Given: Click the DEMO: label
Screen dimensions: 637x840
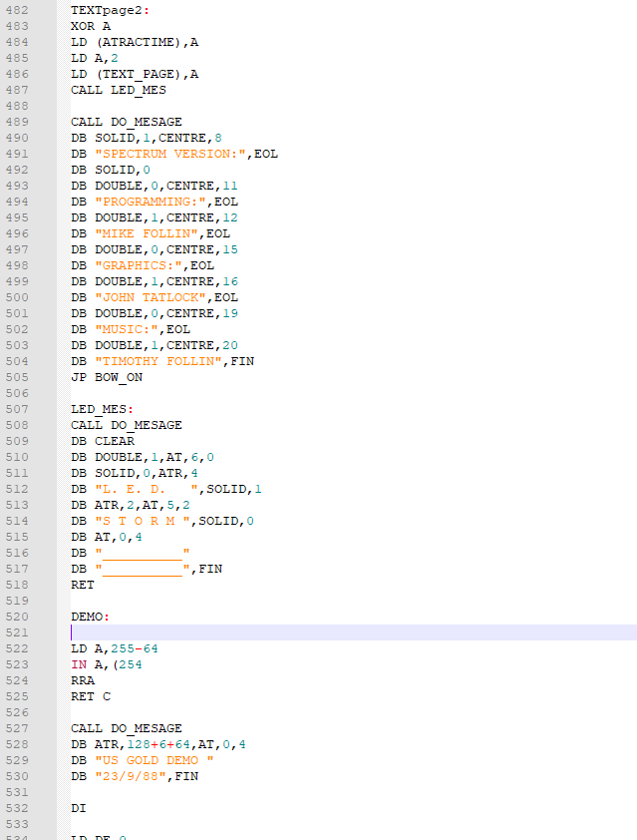Looking at the screenshot, I should [x=90, y=617].
